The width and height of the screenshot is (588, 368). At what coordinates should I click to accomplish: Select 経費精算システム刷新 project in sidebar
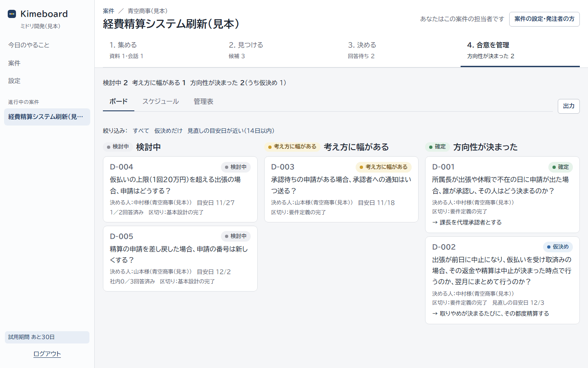(x=47, y=117)
